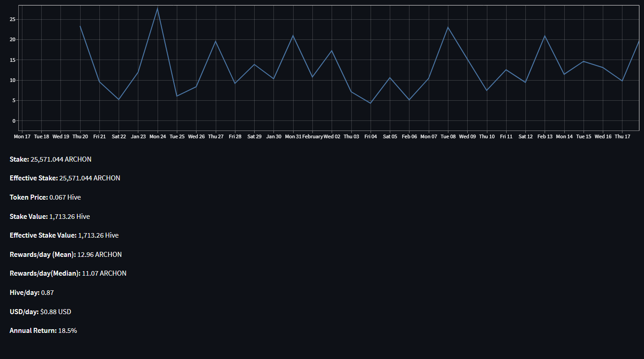This screenshot has width=644, height=359.
Task: Click the 'Thu 27' x-axis label
Action: click(x=216, y=136)
